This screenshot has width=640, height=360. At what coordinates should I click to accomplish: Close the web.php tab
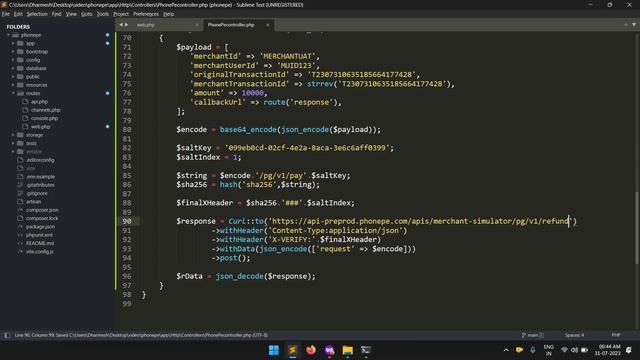[x=197, y=25]
